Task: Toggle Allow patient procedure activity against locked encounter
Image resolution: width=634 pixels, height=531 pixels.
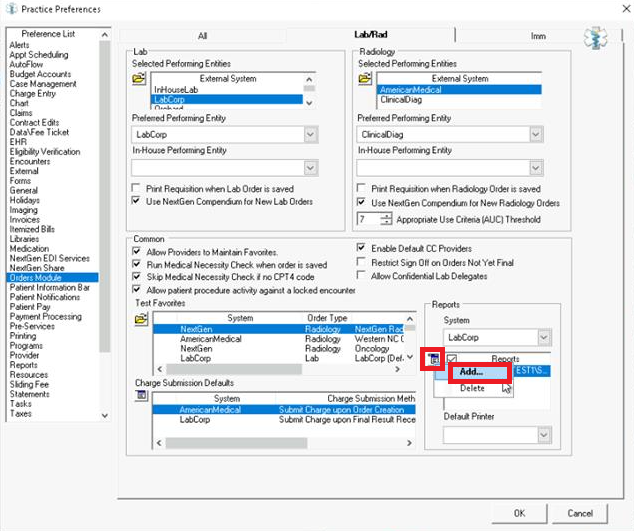Action: 137,290
